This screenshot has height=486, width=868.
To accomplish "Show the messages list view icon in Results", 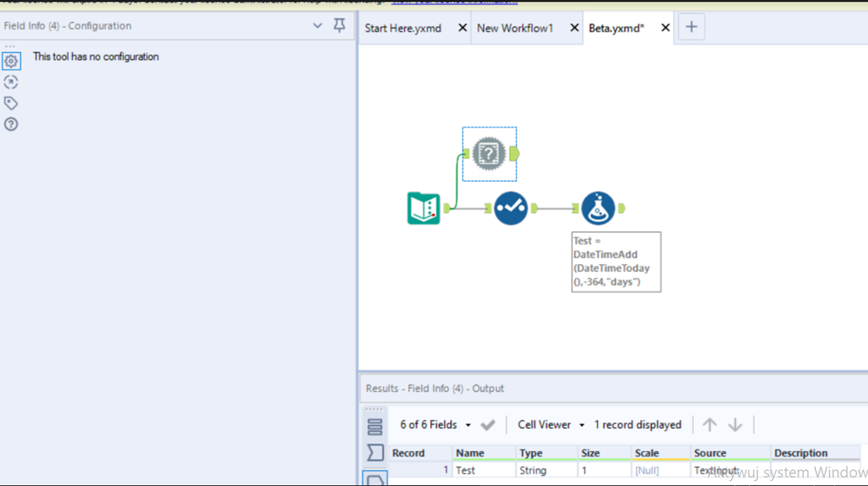I will click(374, 427).
